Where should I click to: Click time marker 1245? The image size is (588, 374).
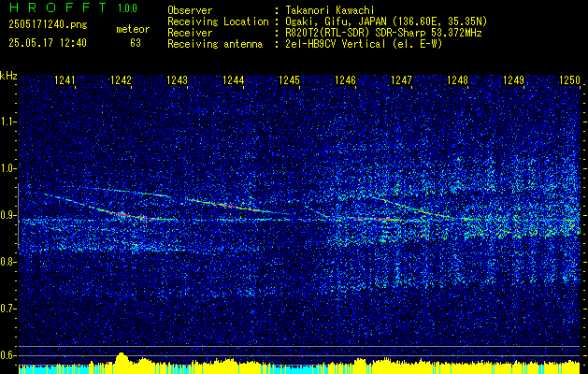coord(289,80)
